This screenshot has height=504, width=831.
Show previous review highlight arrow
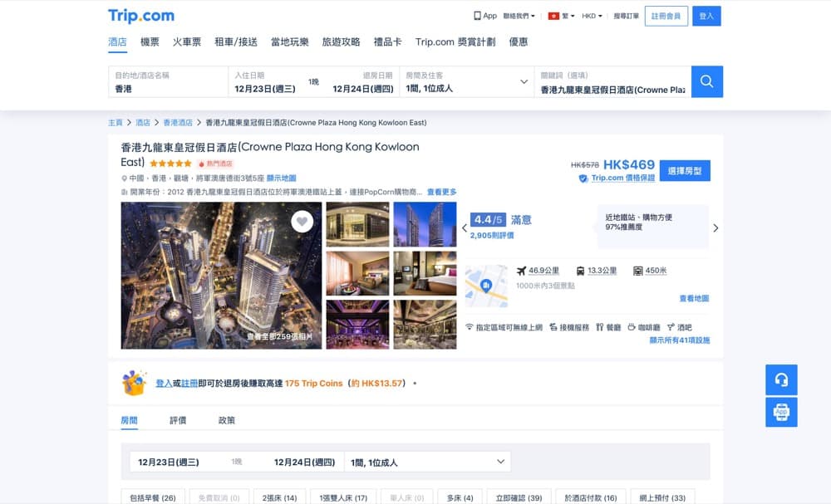[x=465, y=228]
